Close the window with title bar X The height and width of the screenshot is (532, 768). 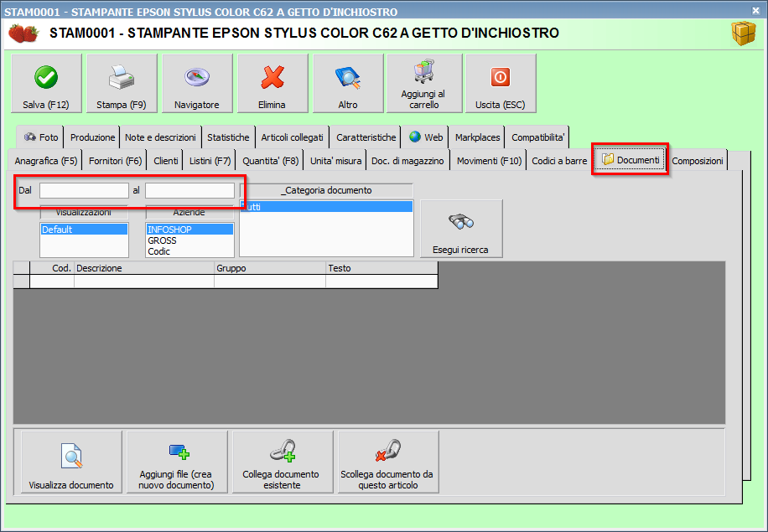tap(755, 10)
